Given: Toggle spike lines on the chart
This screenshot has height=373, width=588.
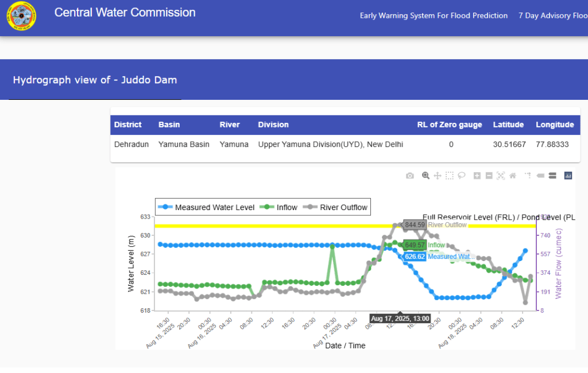Looking at the screenshot, I should (x=527, y=176).
